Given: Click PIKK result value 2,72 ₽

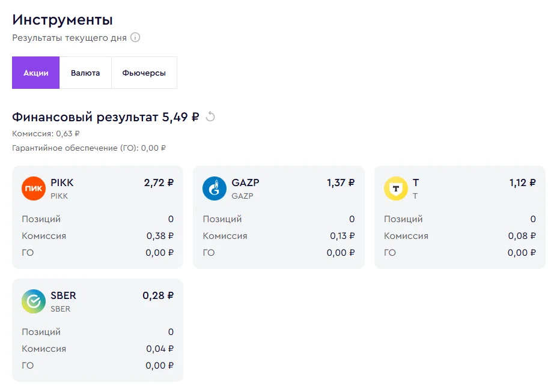Looking at the screenshot, I should coord(159,183).
